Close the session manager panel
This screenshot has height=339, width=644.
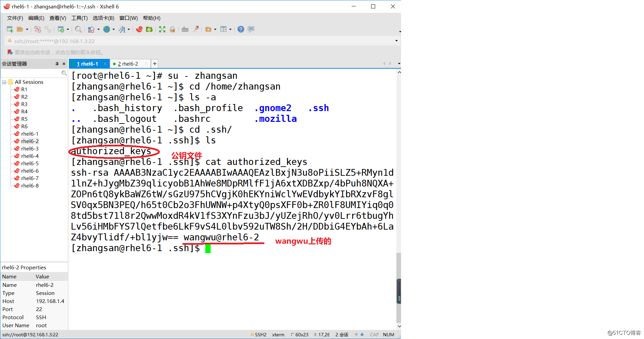(64, 64)
